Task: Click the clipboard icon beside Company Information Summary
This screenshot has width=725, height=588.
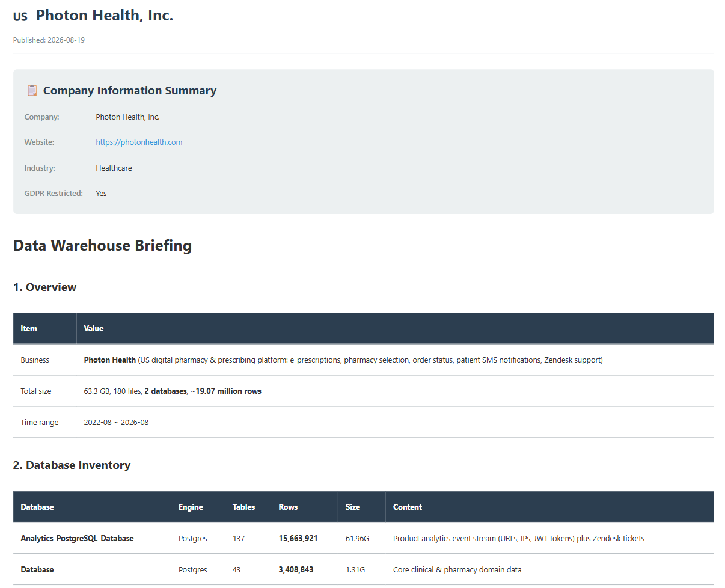Action: [32, 91]
